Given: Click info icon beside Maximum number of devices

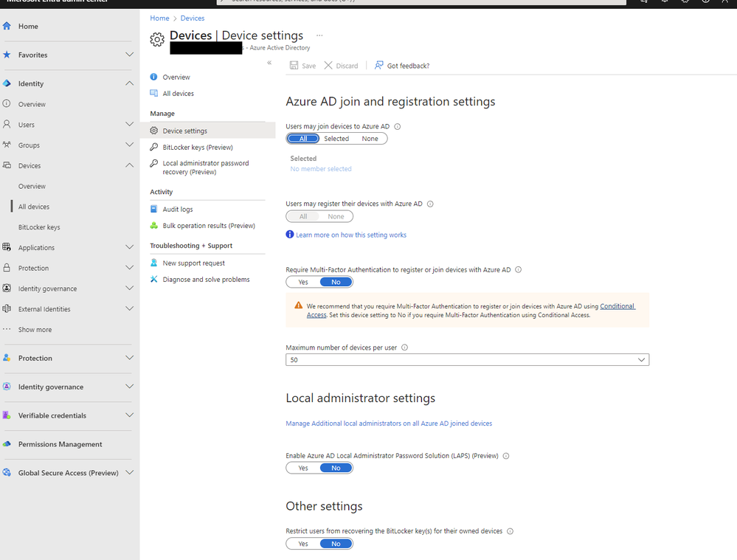Looking at the screenshot, I should (405, 348).
